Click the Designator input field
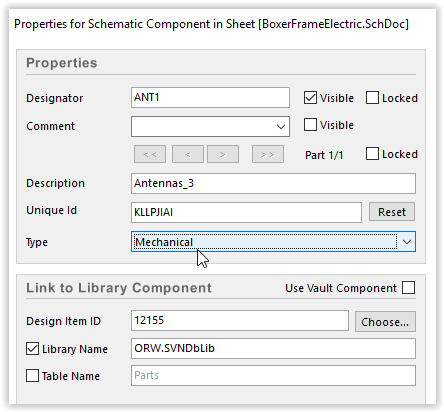Image resolution: width=444 pixels, height=412 pixels. tap(210, 98)
